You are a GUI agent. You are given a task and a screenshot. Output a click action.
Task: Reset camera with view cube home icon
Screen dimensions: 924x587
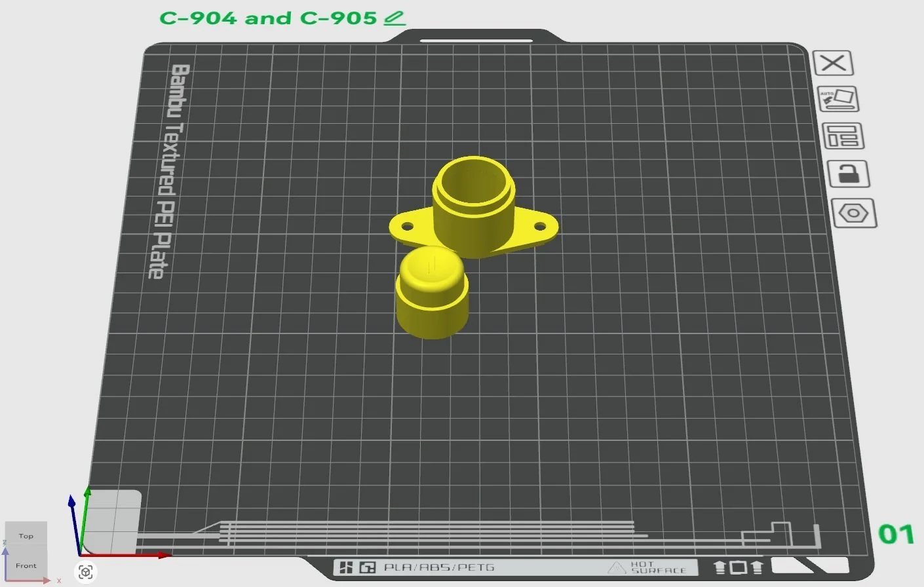(86, 572)
